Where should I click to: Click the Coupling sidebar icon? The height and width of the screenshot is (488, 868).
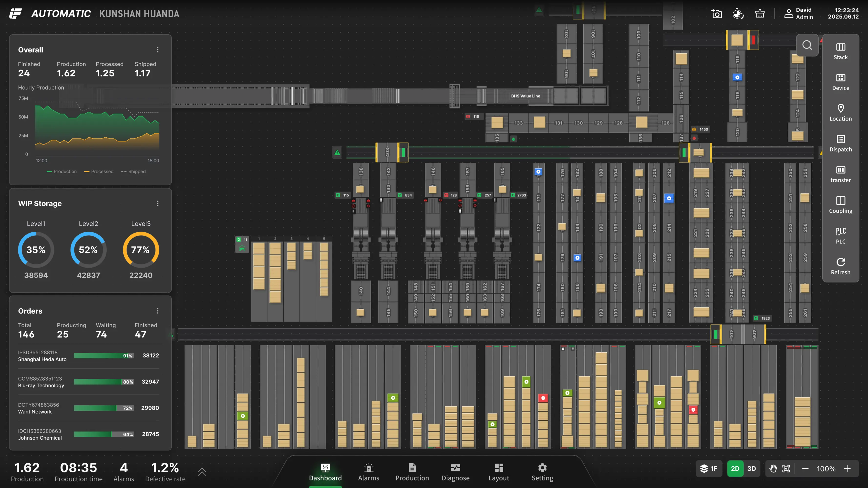click(x=840, y=205)
